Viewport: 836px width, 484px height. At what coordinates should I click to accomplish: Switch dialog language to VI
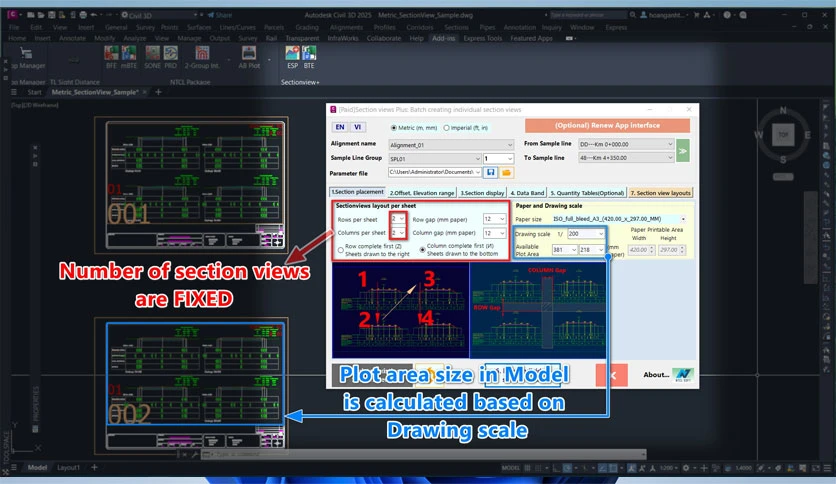coord(357,127)
